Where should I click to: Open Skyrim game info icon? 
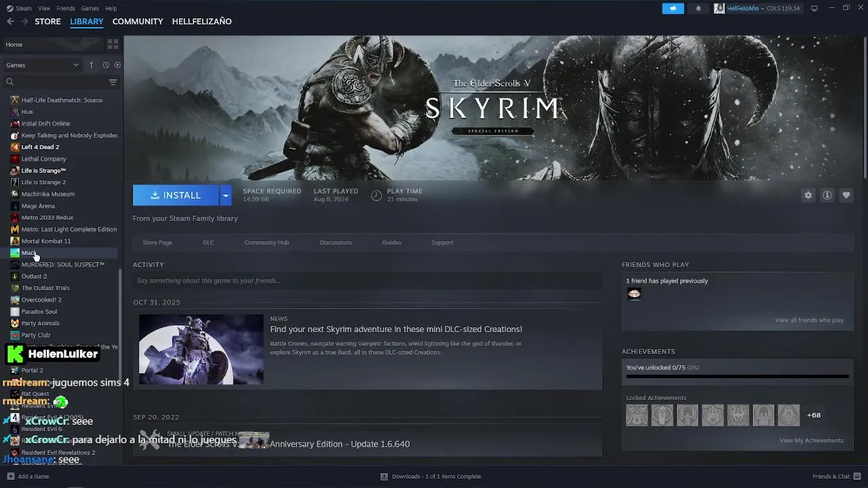tap(827, 195)
